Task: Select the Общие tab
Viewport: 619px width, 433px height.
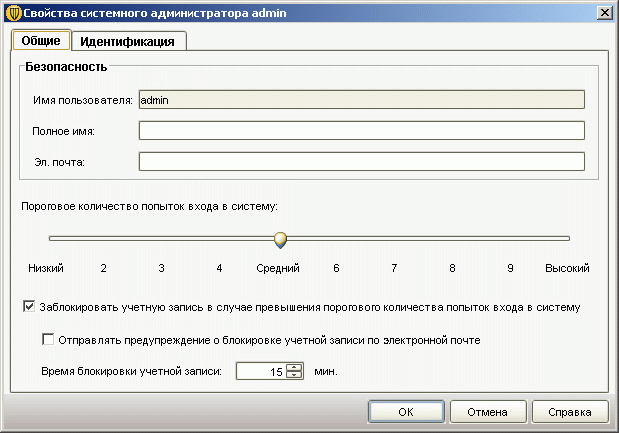Action: tap(41, 40)
